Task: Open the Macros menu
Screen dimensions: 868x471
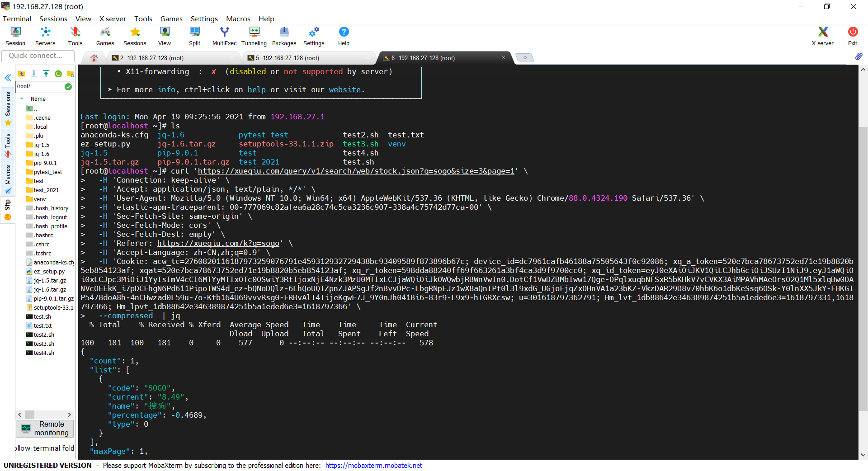Action: pos(238,19)
